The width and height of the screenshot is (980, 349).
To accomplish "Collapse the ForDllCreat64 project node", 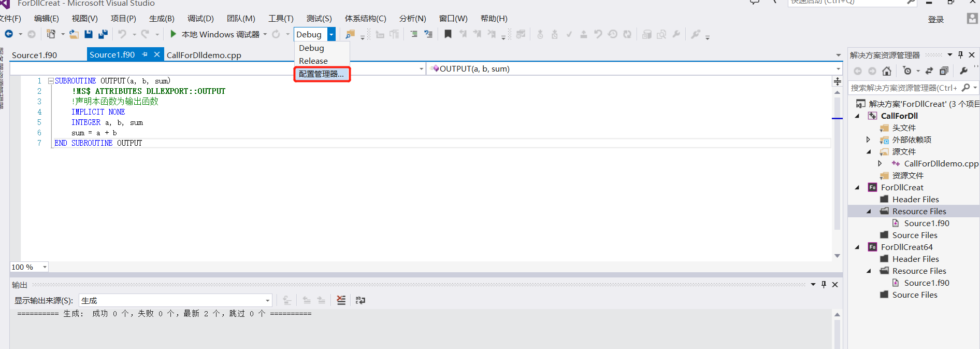I will click(857, 247).
